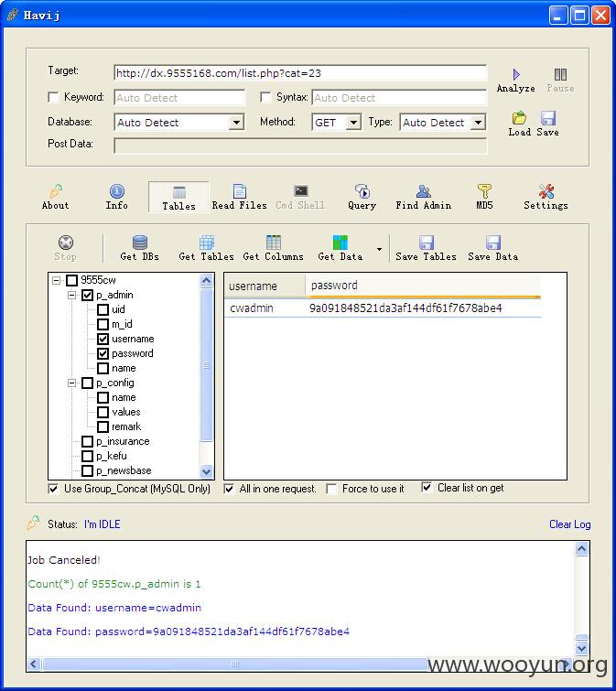Click the Clear Log link
Screen dimensions: 616x691
[x=569, y=524]
